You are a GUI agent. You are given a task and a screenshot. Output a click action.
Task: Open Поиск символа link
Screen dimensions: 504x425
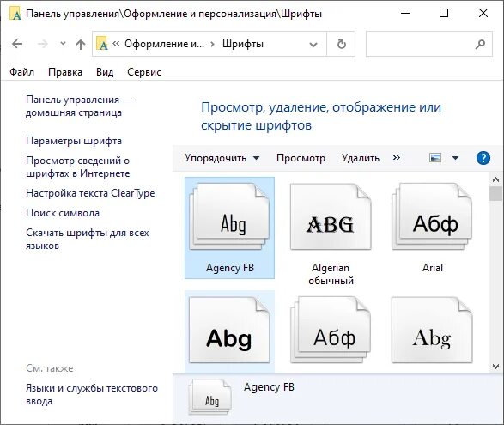click(x=63, y=213)
